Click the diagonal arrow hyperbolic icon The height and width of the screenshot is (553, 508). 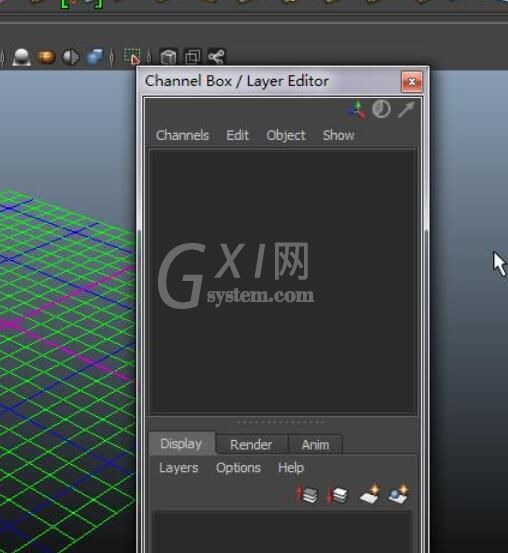(x=406, y=110)
